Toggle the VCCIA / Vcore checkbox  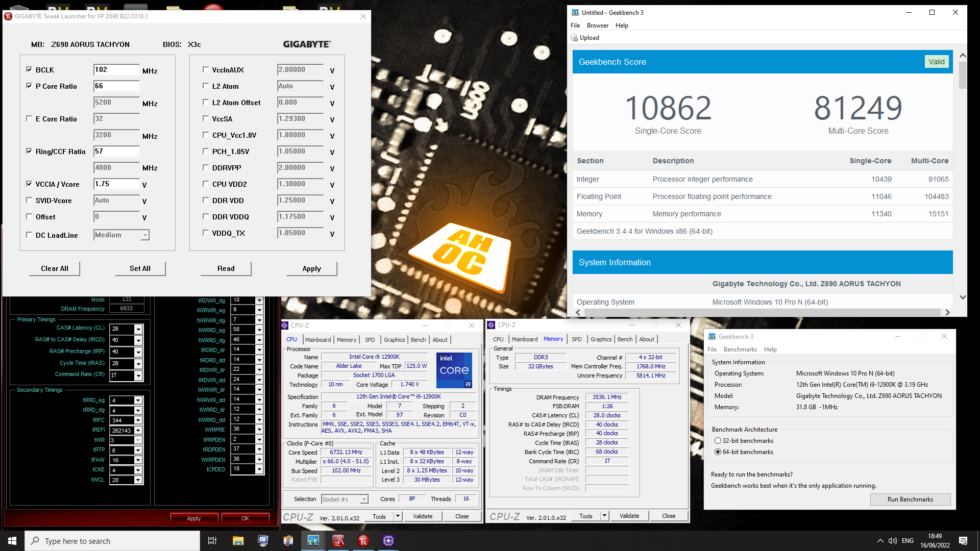[29, 184]
